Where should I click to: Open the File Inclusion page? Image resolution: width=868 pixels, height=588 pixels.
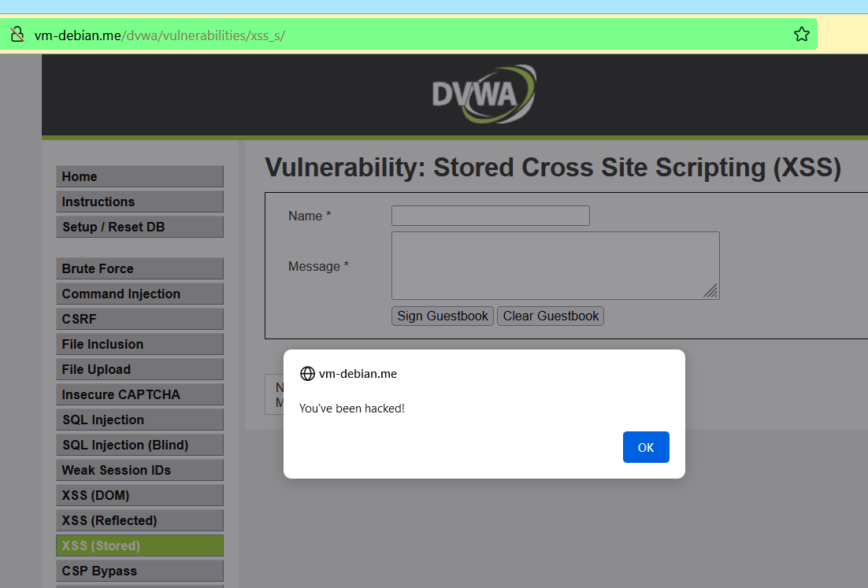pyautogui.click(x=139, y=344)
